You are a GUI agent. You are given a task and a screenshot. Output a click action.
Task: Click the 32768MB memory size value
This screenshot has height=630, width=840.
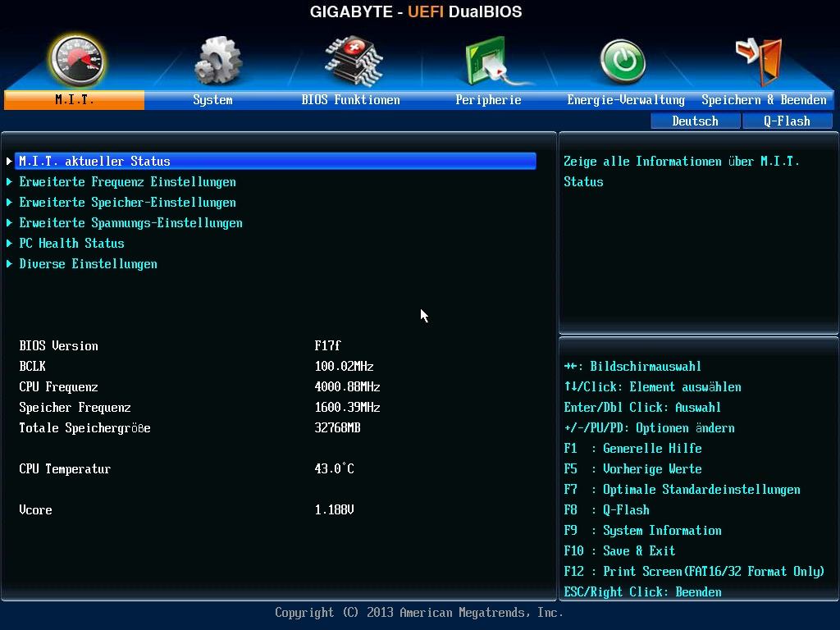point(337,428)
